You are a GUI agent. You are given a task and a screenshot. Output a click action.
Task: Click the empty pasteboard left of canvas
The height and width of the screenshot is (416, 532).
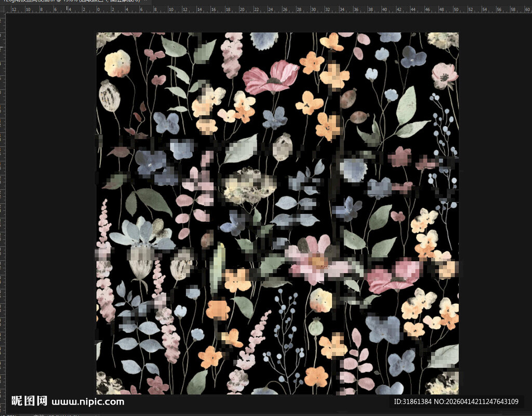point(49,208)
